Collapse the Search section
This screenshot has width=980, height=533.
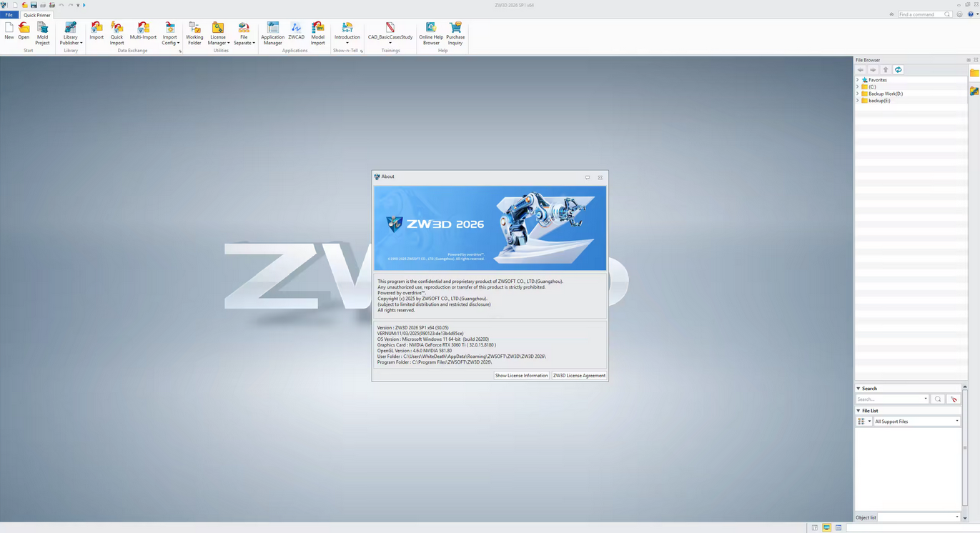[858, 389]
